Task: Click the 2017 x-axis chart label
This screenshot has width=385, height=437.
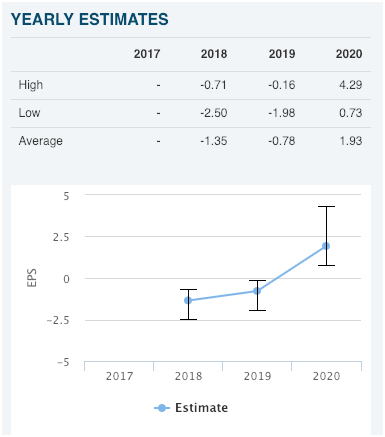Action: coord(119,376)
